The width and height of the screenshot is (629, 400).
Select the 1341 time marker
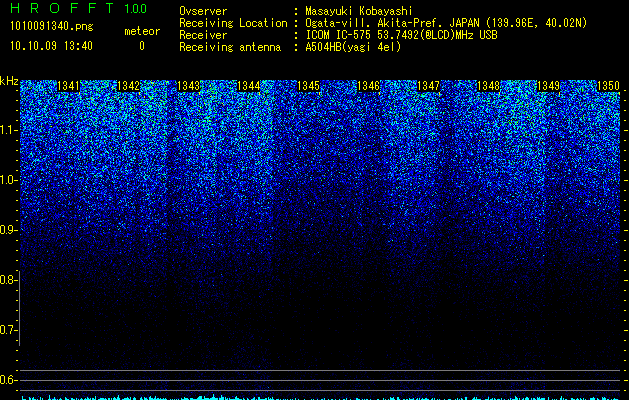[x=69, y=86]
